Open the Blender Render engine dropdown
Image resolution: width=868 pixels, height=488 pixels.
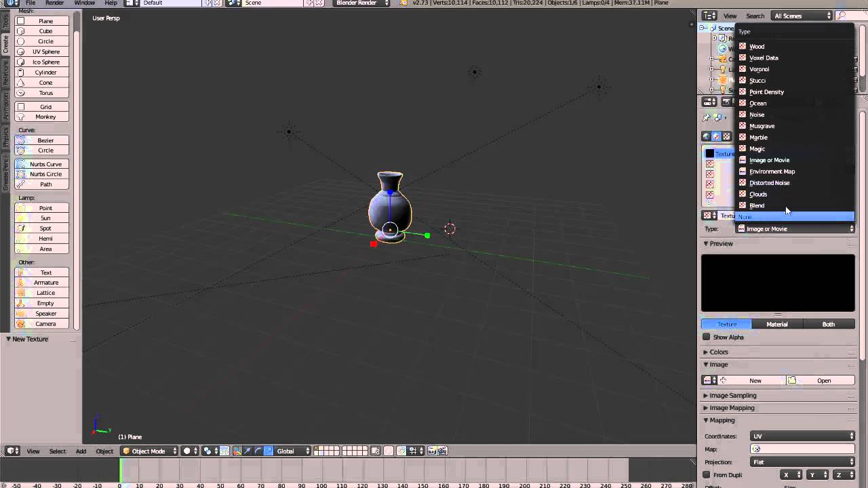(x=362, y=3)
